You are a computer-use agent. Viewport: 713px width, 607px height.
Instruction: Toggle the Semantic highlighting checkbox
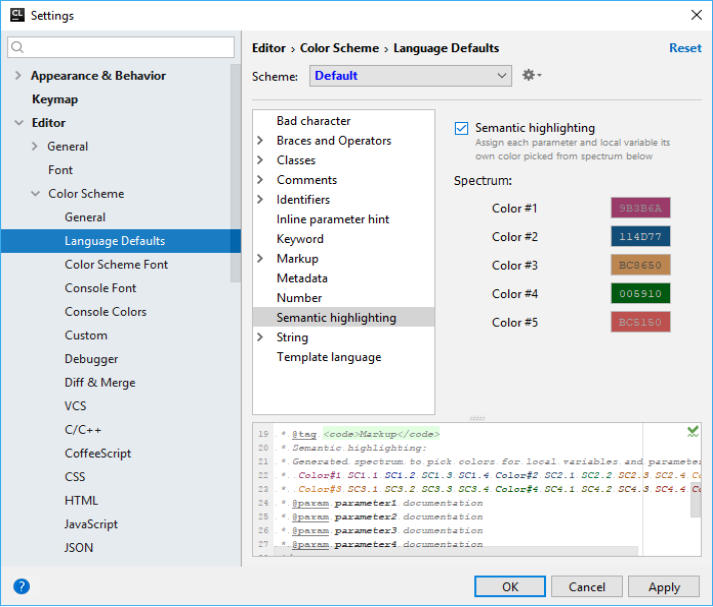pos(461,128)
